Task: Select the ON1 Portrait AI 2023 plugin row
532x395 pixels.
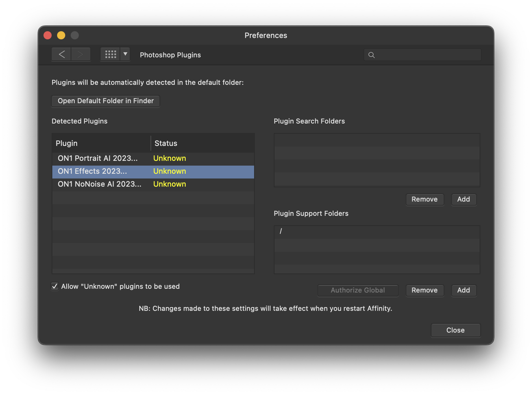Action: click(x=153, y=158)
